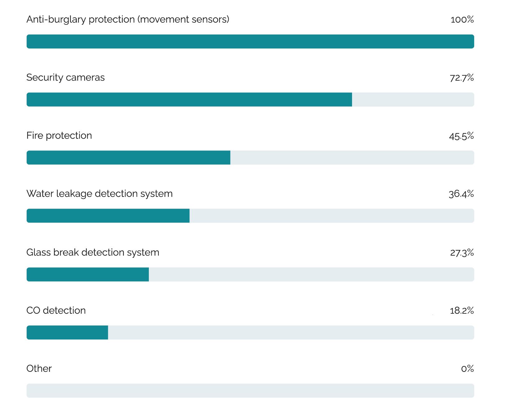Click the Security cameras label
This screenshot has height=420, width=513.
66,77
